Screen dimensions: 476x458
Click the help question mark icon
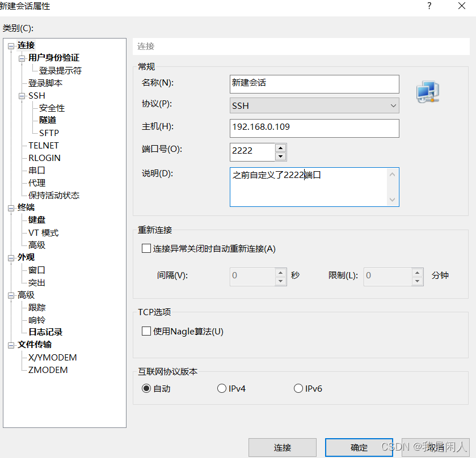[x=430, y=6]
